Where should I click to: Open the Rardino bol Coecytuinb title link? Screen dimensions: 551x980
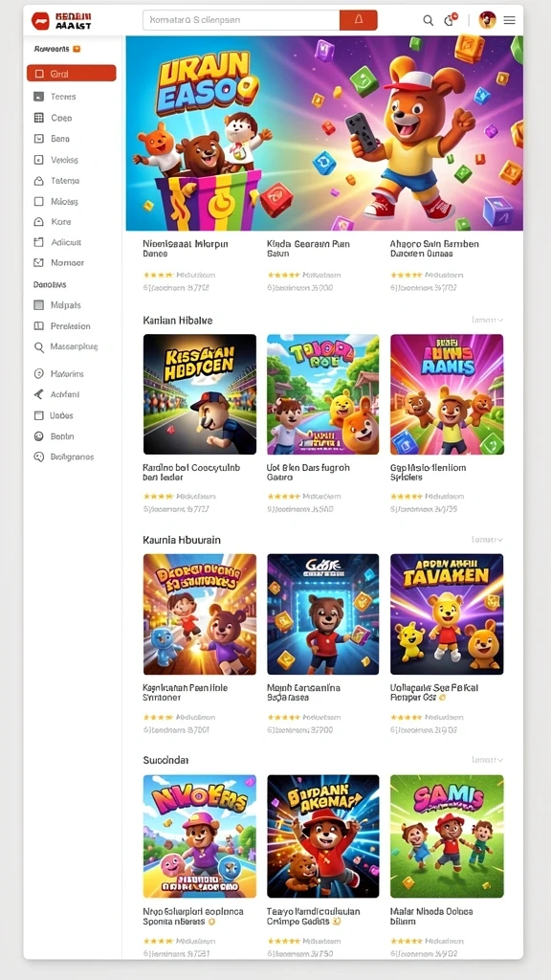(x=191, y=472)
